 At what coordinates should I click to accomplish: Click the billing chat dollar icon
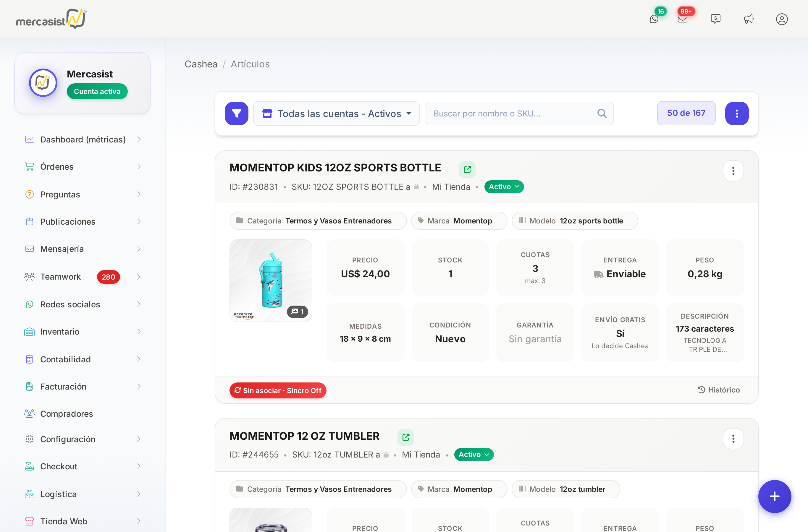(x=715, y=19)
